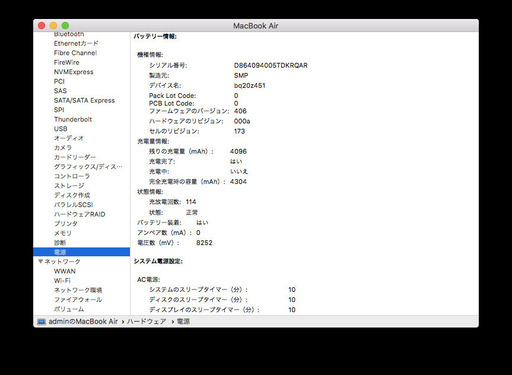Click the manufacturer value SMP
The image size is (512, 375).
tap(241, 76)
